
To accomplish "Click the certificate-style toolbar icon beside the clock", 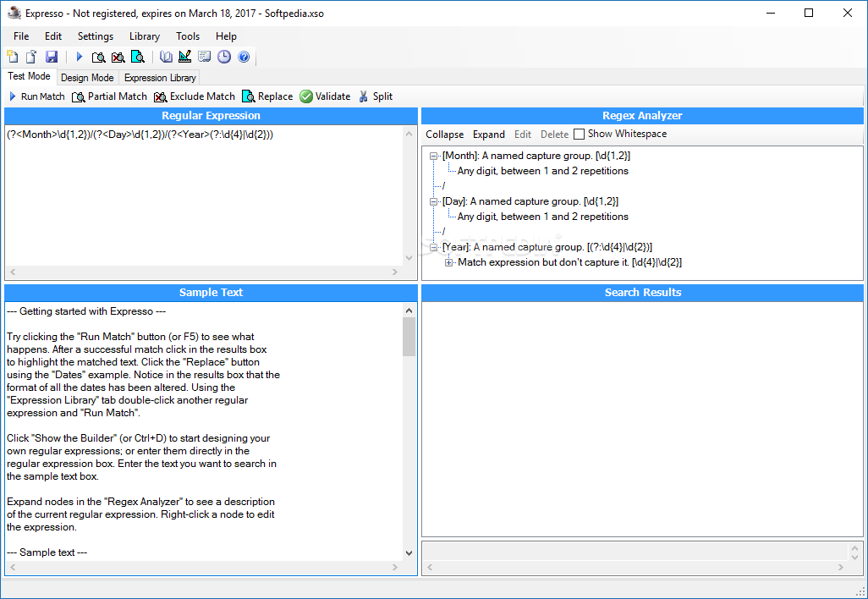I will coord(204,57).
